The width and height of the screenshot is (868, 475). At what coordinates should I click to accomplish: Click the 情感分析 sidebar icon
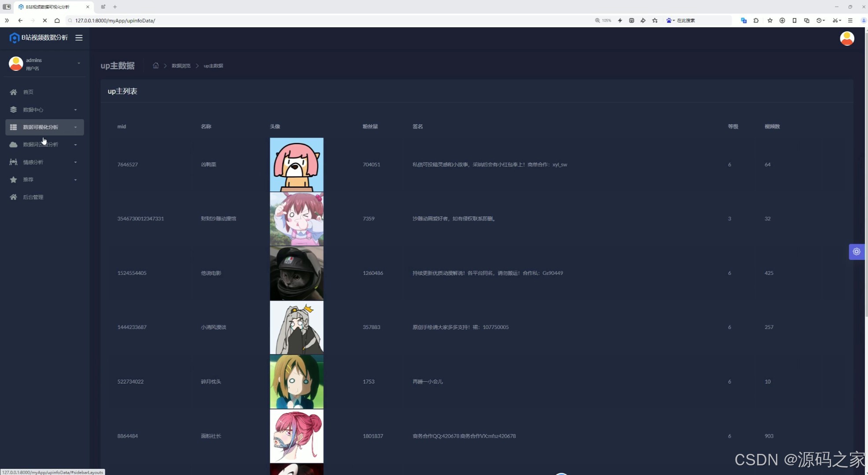click(14, 162)
